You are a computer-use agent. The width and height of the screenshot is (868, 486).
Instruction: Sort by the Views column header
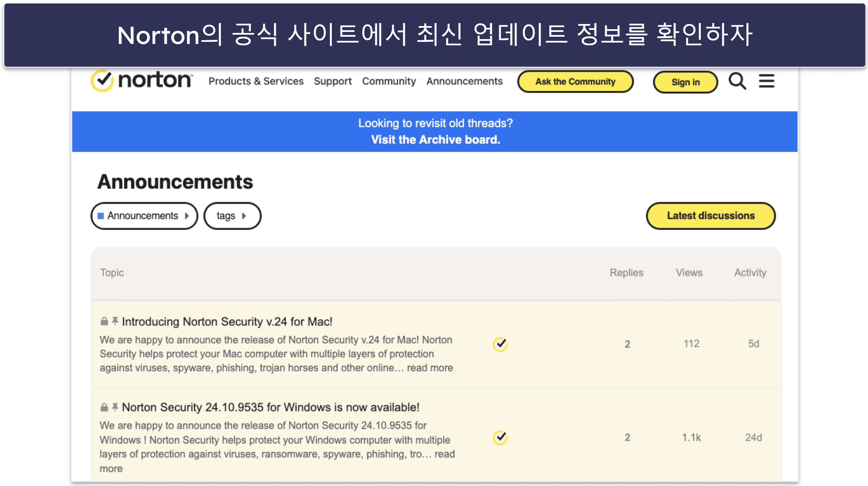click(x=689, y=273)
